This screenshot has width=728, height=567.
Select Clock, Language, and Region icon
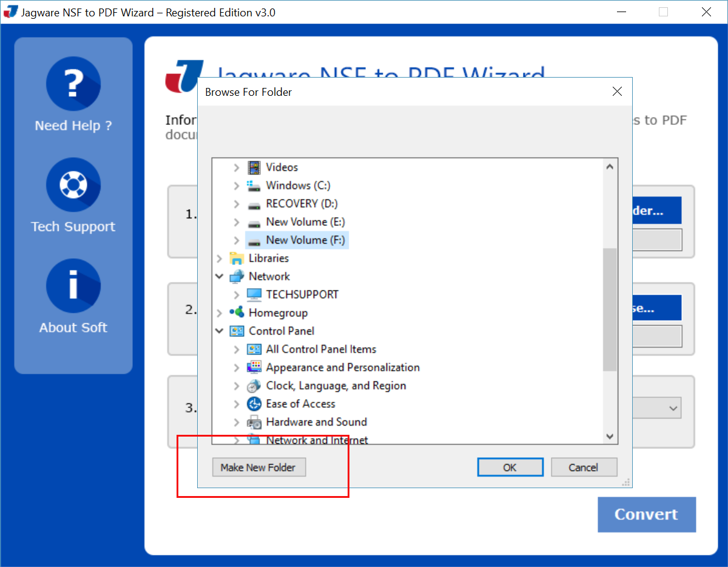(x=254, y=386)
